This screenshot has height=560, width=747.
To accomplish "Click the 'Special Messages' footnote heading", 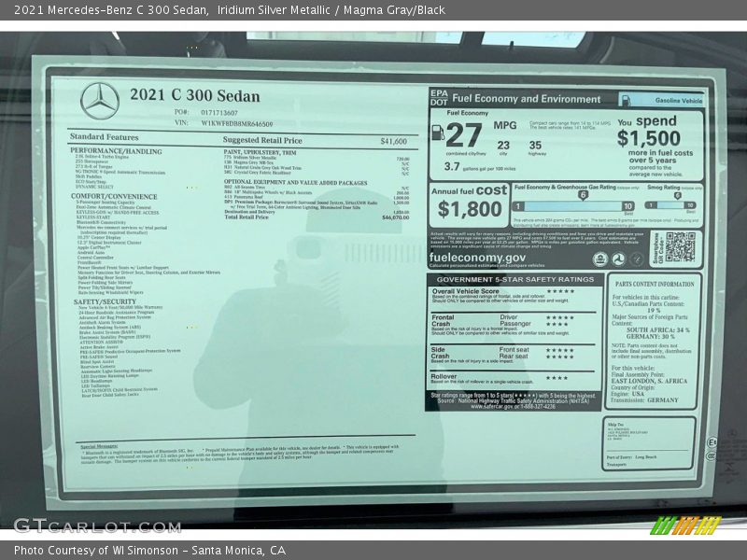I will point(99,447).
